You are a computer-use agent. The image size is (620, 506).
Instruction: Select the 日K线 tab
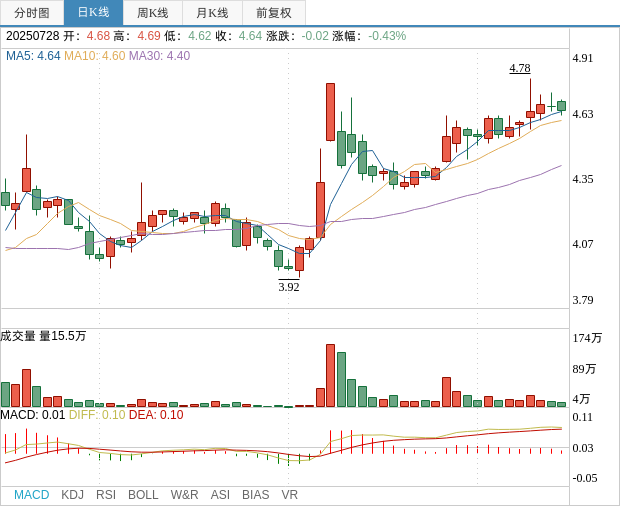point(93,13)
